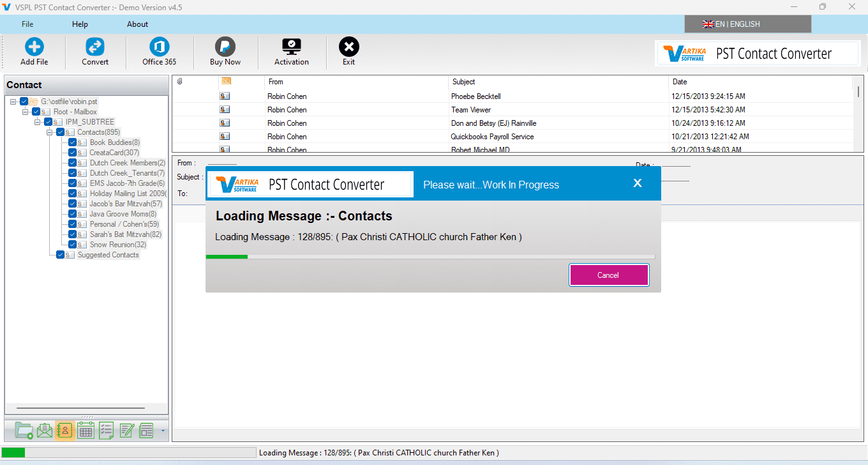Collapse the G:\ostfile\robin.pst tree node
The image size is (868, 465).
(13, 102)
